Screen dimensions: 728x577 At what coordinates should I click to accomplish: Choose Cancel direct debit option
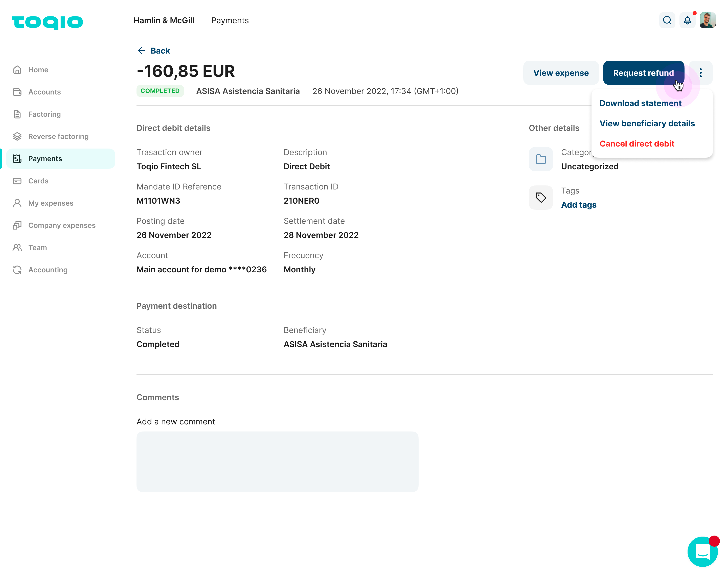coord(637,144)
